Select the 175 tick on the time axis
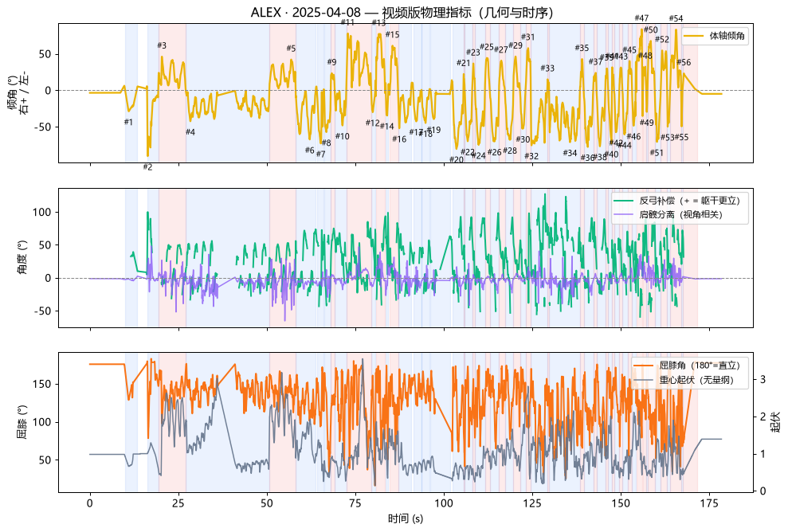 point(709,503)
